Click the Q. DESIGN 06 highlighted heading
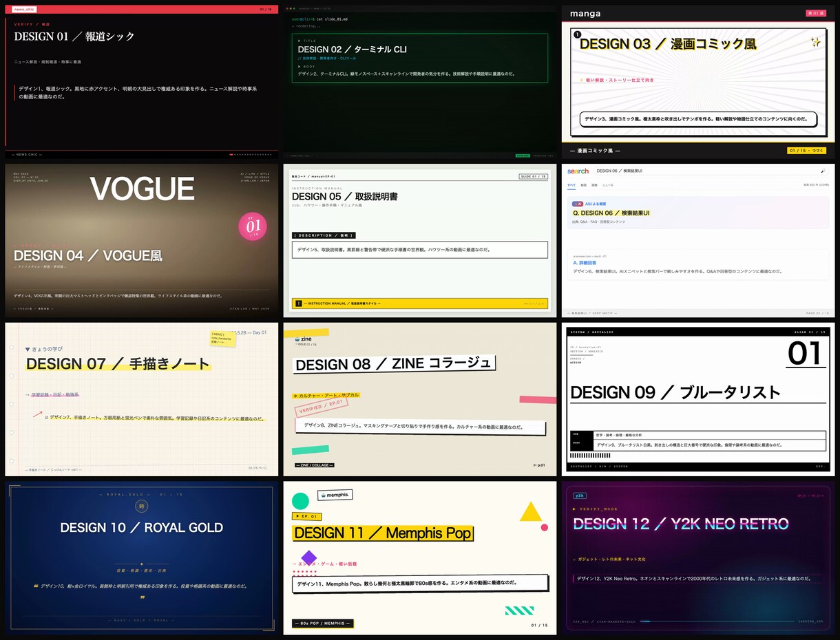 611,213
